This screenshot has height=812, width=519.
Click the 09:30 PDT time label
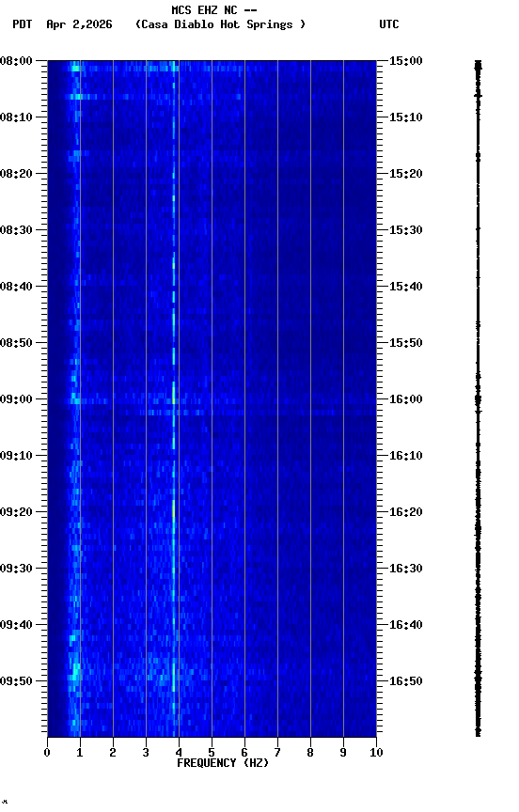pyautogui.click(x=16, y=569)
